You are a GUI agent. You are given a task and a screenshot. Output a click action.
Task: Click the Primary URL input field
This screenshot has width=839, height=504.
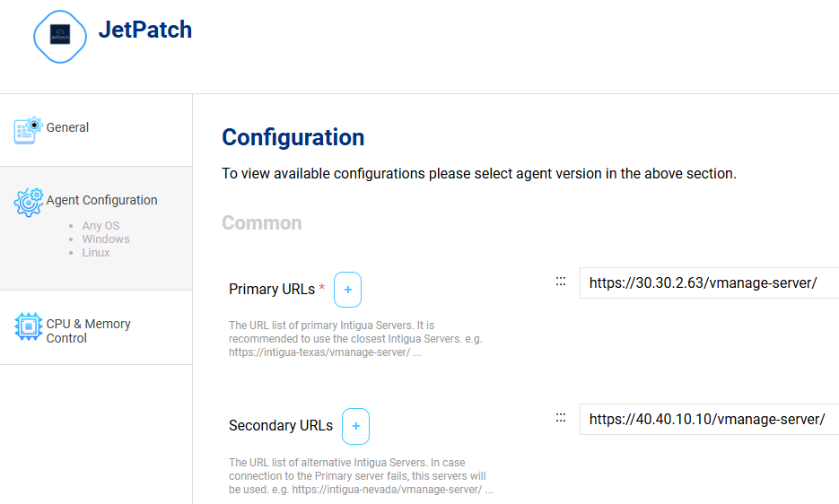coord(709,283)
